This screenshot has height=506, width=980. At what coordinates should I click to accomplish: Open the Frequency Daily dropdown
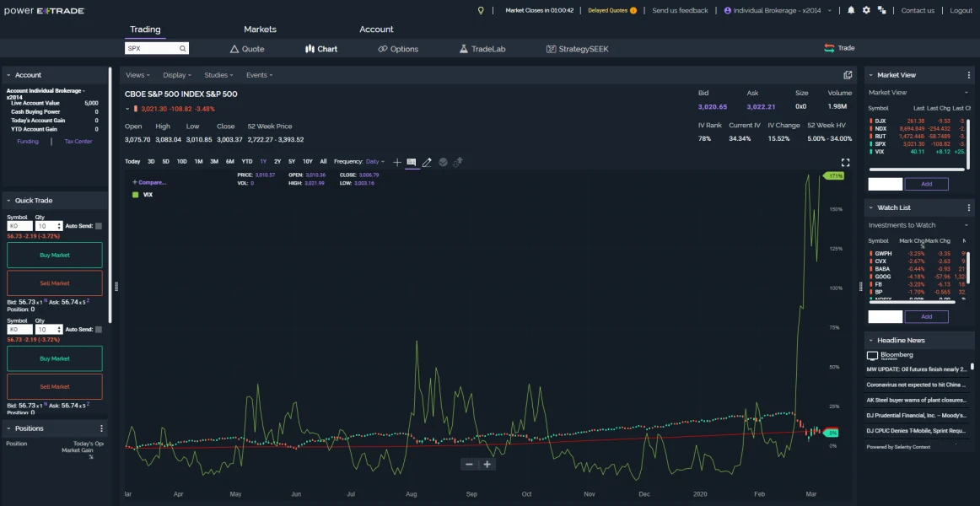[x=374, y=162]
